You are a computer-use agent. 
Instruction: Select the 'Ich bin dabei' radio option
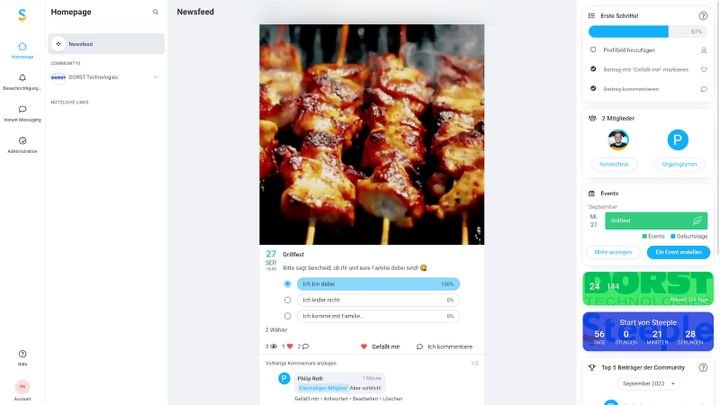pyautogui.click(x=288, y=284)
